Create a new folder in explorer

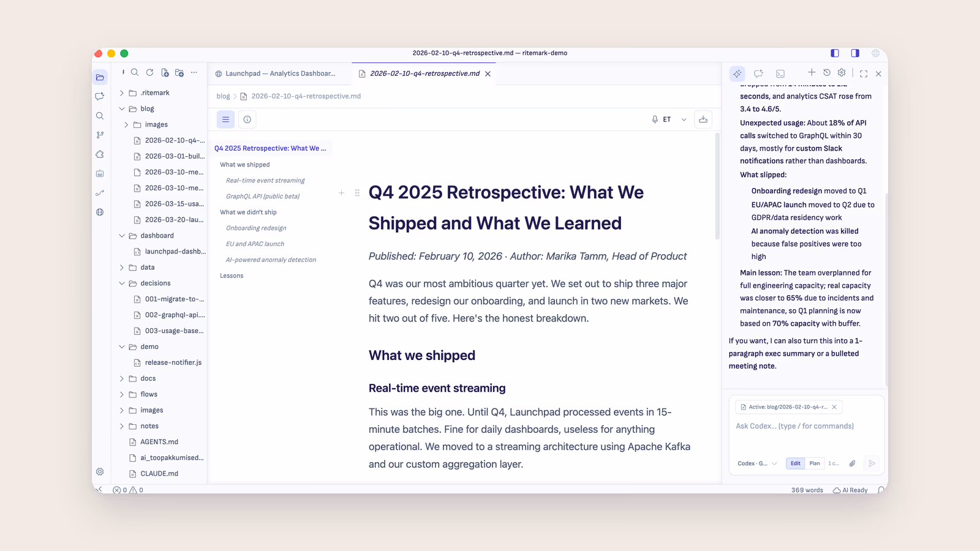[179, 72]
